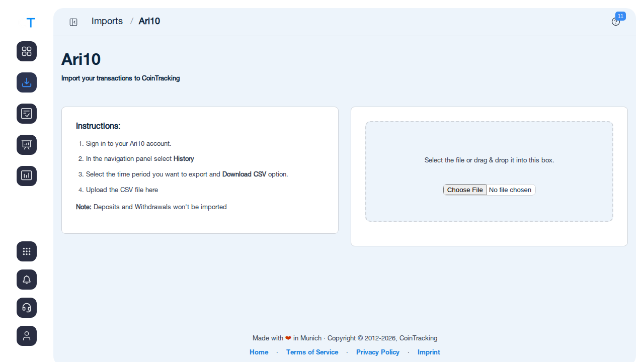This screenshot has width=644, height=362.
Task: Click the 'Made with ❤ in Munich' copyright text
Action: tap(345, 338)
